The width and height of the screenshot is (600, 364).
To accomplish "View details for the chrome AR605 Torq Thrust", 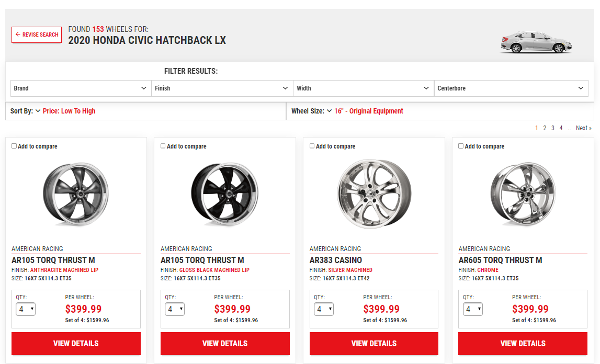I will [x=523, y=344].
